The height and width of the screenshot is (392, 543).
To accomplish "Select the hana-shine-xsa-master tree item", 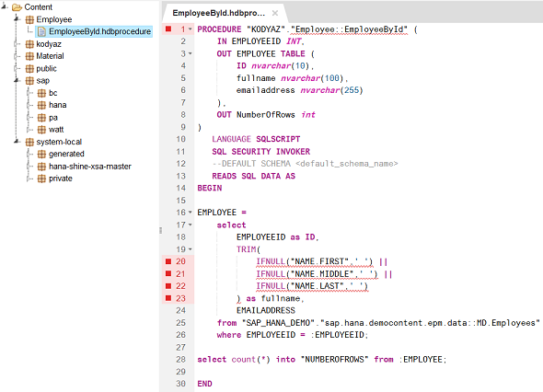I will 90,167.
